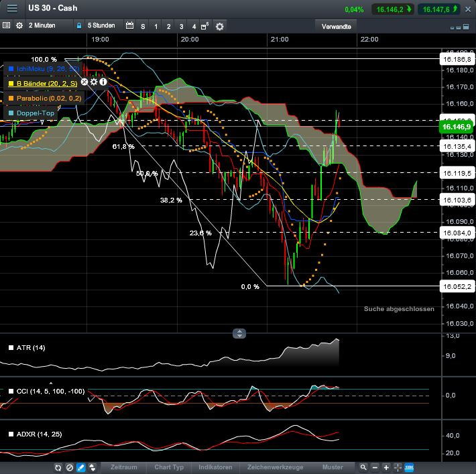Show info for the B Bänder indicator

click(103, 82)
